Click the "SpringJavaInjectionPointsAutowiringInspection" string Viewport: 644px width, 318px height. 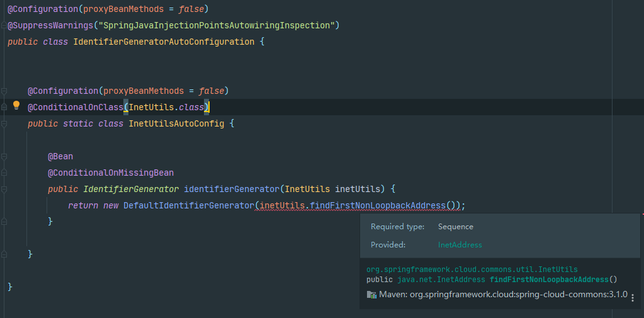217,25
